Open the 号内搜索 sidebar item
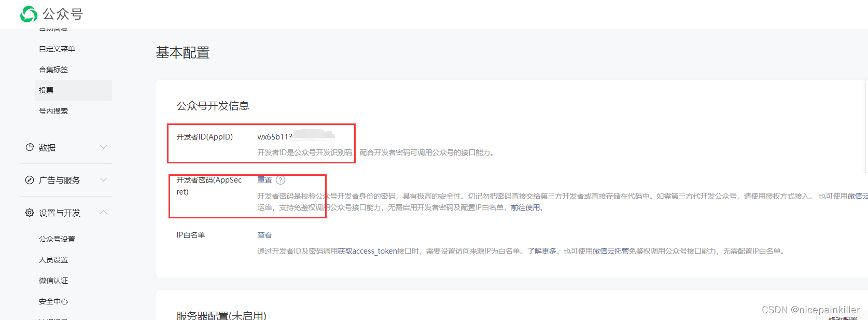 coord(53,111)
